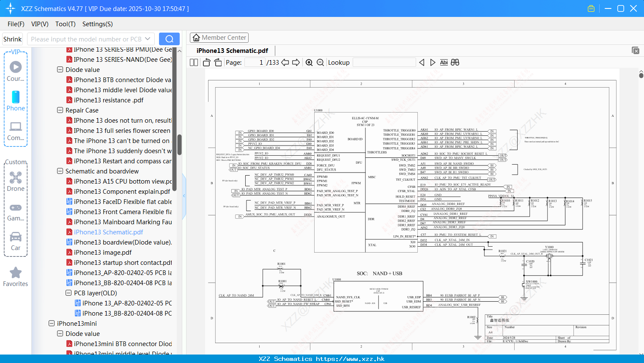Image resolution: width=644 pixels, height=363 pixels.
Task: Open iPhone13 resistance .pdf
Action: [x=105, y=100]
